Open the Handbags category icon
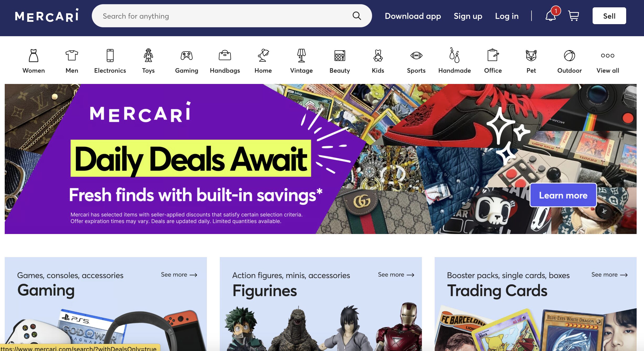Screen dimensions: 644x351 (x=225, y=55)
